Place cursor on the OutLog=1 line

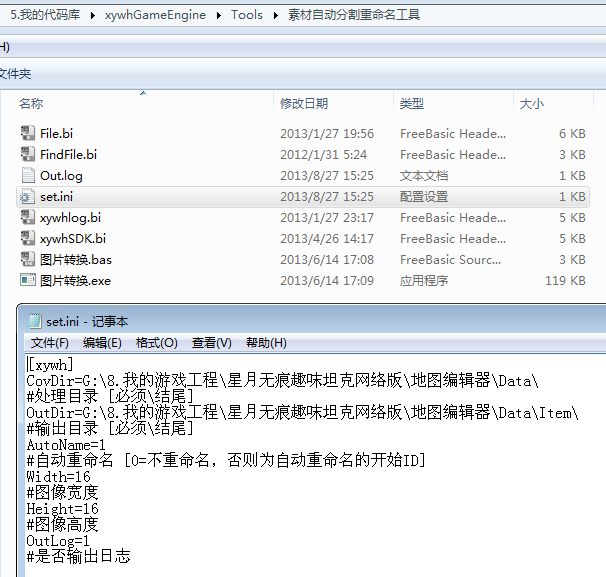tap(58, 540)
